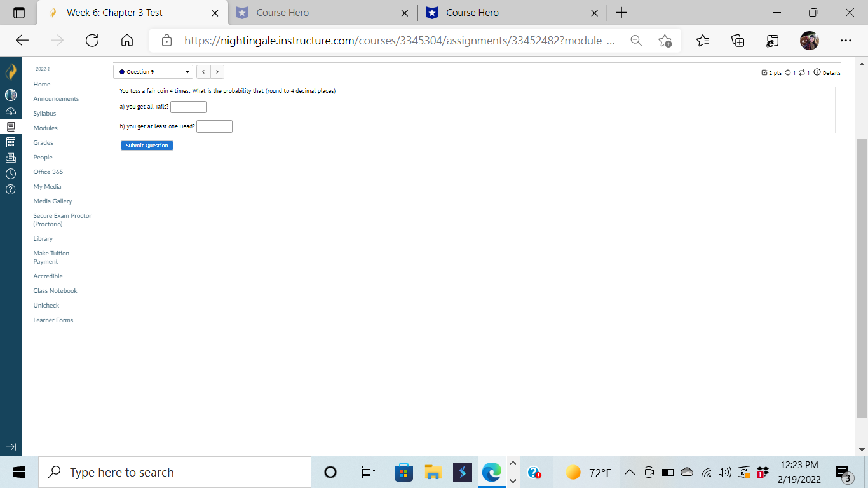This screenshot has height=488, width=868.
Task: Open the Help question mark icon
Action: (x=10, y=188)
